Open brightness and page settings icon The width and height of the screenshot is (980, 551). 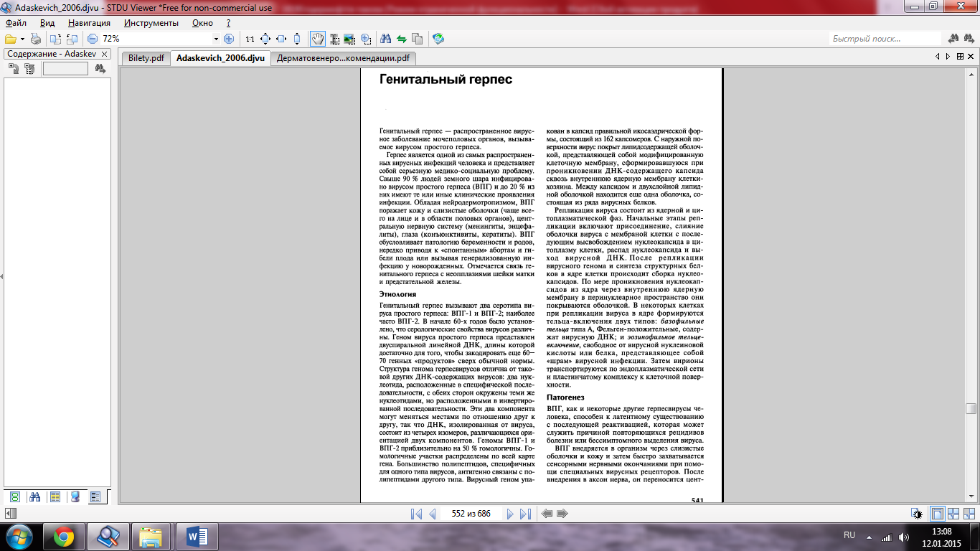(x=917, y=514)
